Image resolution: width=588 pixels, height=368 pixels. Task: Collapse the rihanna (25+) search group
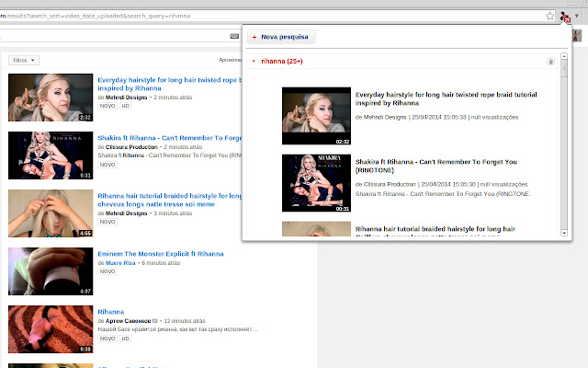tap(254, 62)
